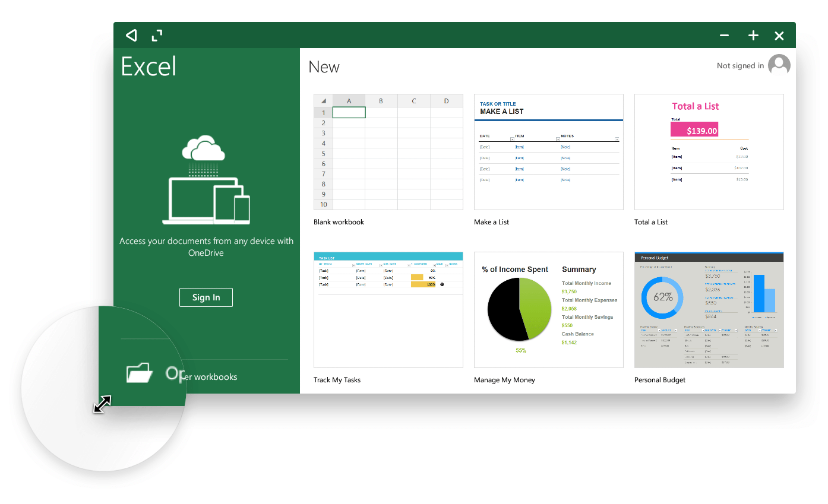828x504 pixels.
Task: Click the OneDrive cloud and devices illustration
Action: [206, 180]
